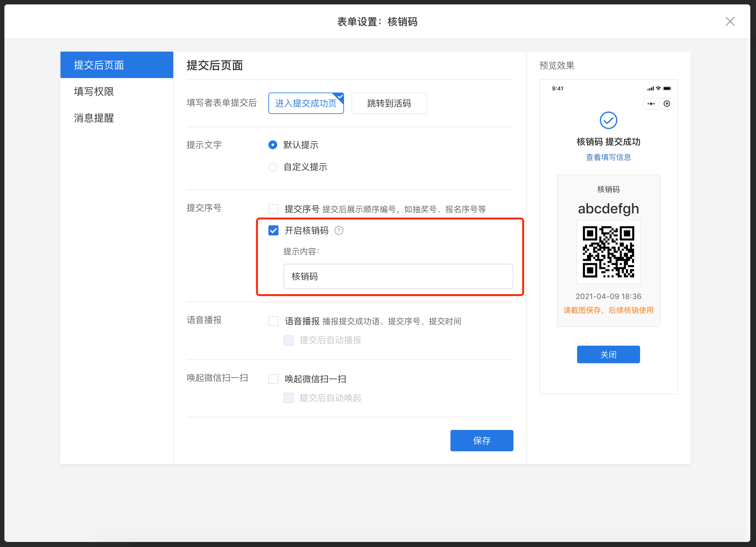Uncheck the 开启核销码 checkbox
Image resolution: width=756 pixels, height=547 pixels.
coord(273,230)
